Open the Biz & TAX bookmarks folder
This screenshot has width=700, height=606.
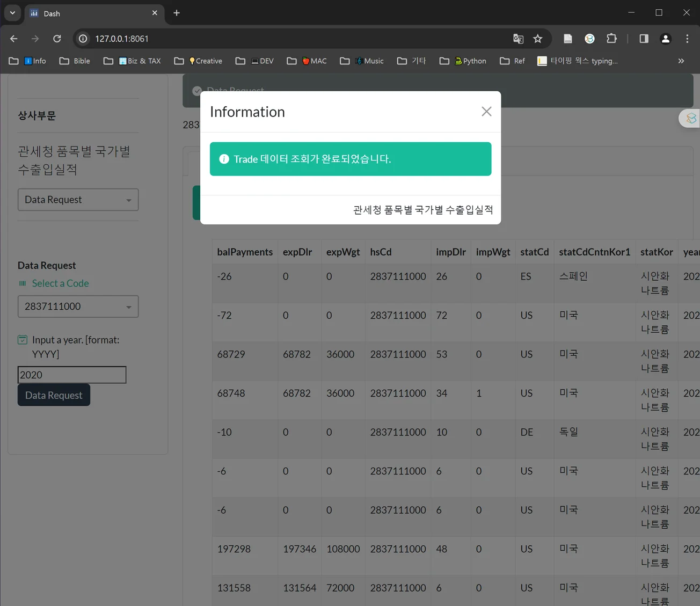click(132, 61)
